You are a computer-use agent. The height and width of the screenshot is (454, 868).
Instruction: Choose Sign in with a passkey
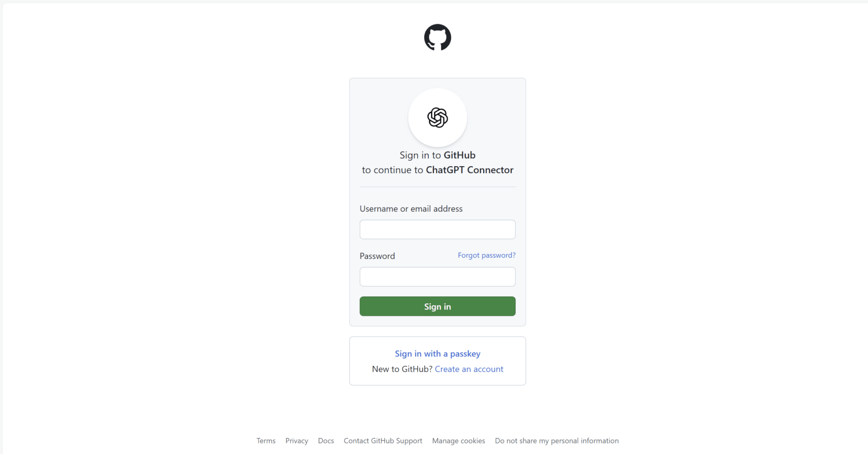(x=437, y=354)
